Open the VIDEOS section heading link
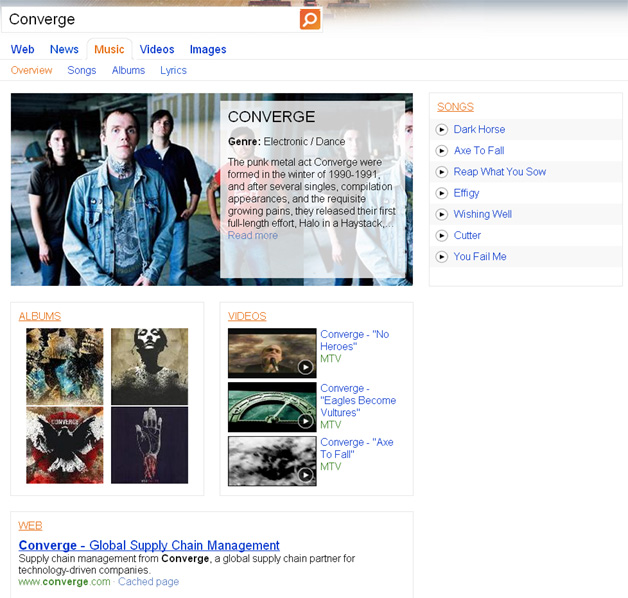This screenshot has width=628, height=598. [247, 316]
